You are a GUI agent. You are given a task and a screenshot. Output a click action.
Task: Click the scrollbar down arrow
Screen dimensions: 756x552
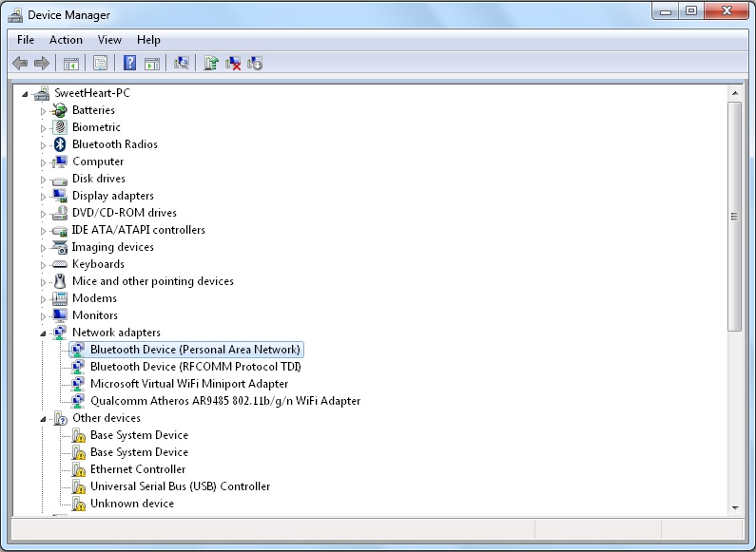tap(735, 507)
